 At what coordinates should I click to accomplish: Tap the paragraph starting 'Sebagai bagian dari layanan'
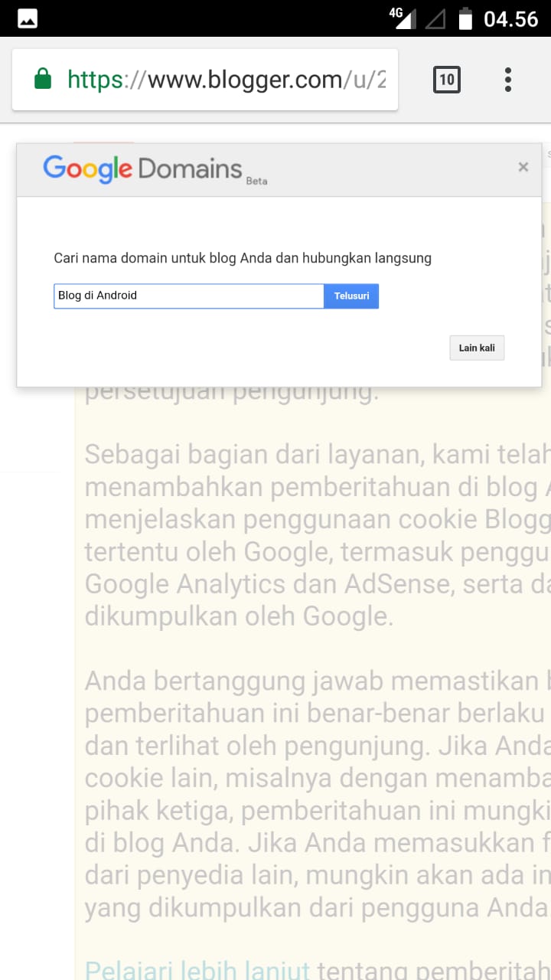point(318,534)
